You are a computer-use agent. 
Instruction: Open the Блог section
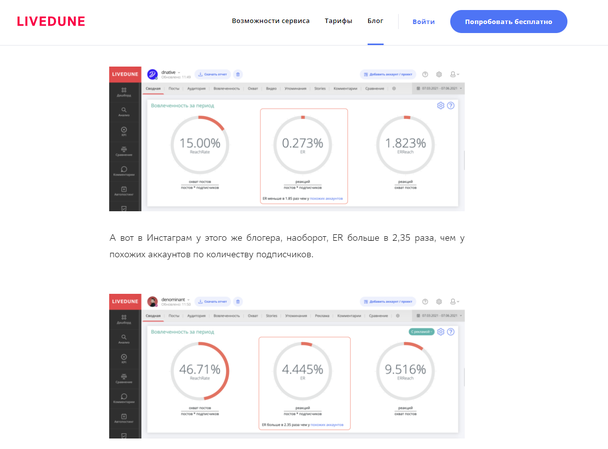[375, 21]
